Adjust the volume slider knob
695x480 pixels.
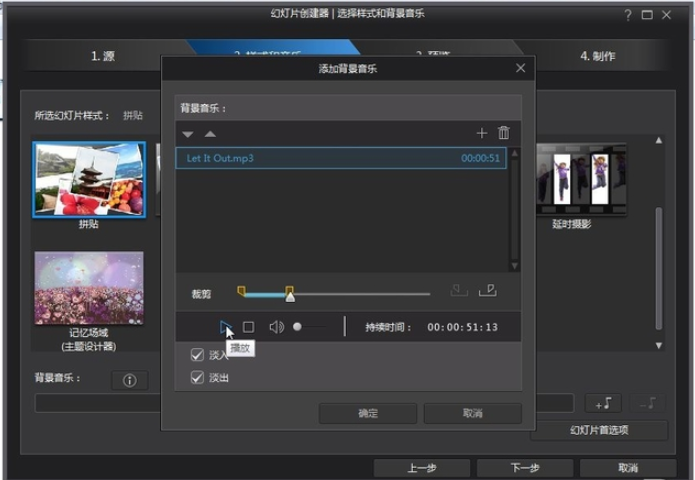click(x=297, y=327)
